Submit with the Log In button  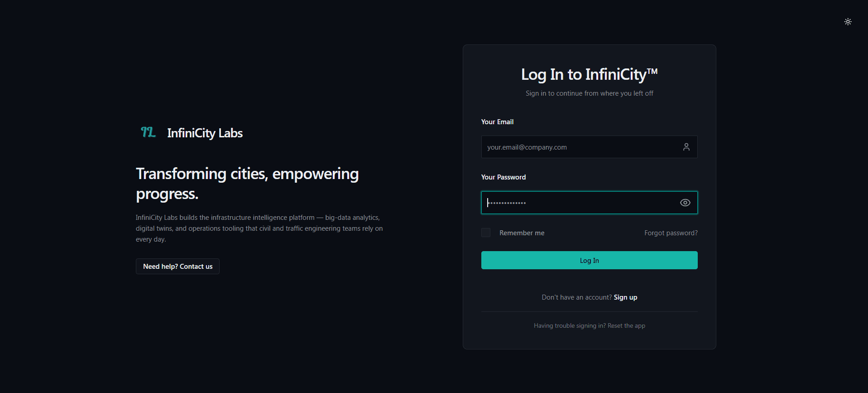pyautogui.click(x=589, y=260)
